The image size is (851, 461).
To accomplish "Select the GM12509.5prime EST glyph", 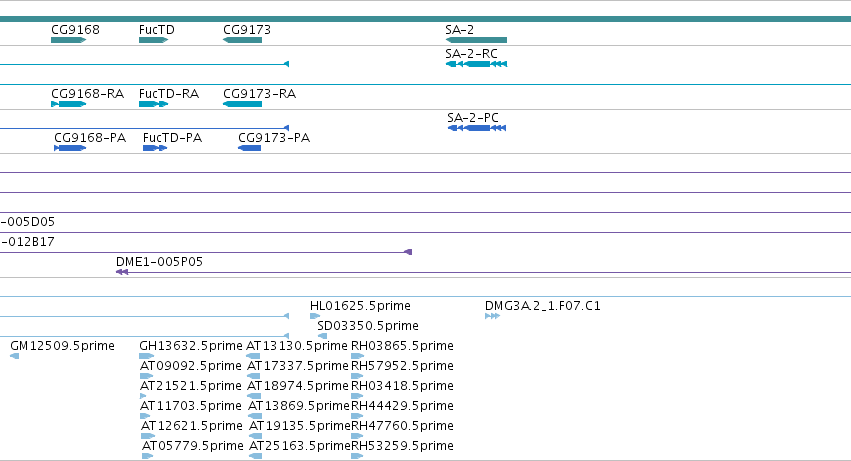I will [x=15, y=356].
